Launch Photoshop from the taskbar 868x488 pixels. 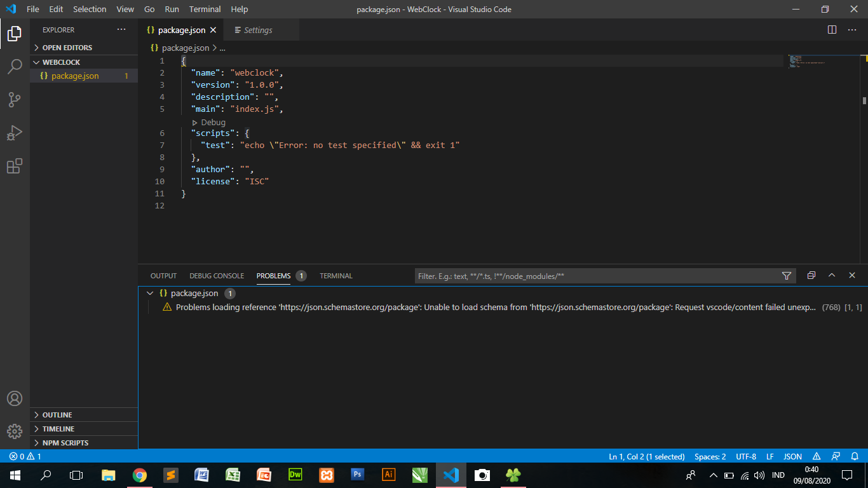(357, 475)
